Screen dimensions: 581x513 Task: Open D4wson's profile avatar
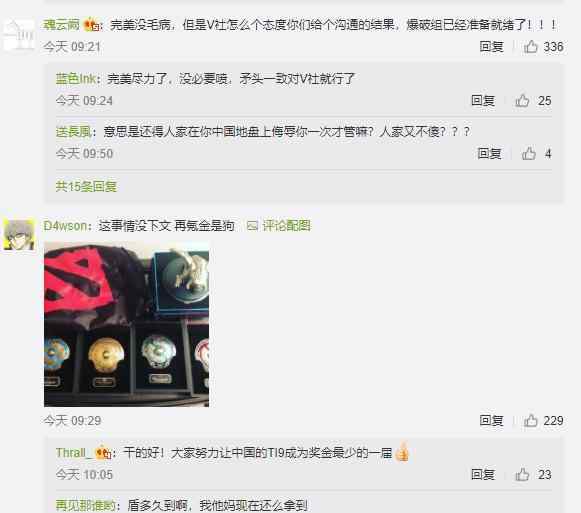tap(19, 235)
